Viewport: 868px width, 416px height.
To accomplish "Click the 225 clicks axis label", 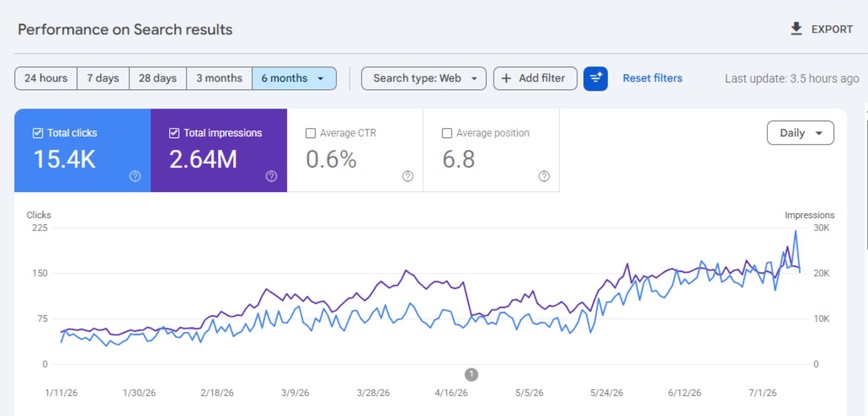I will pos(40,228).
